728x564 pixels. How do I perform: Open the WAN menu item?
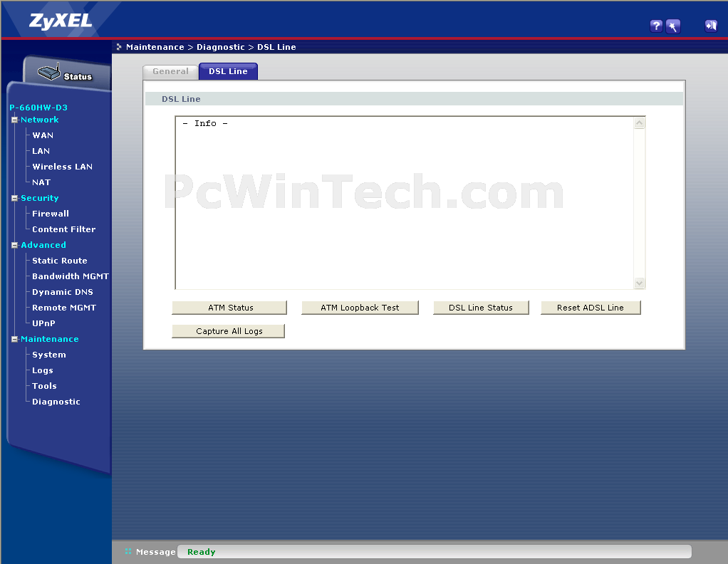(43, 135)
